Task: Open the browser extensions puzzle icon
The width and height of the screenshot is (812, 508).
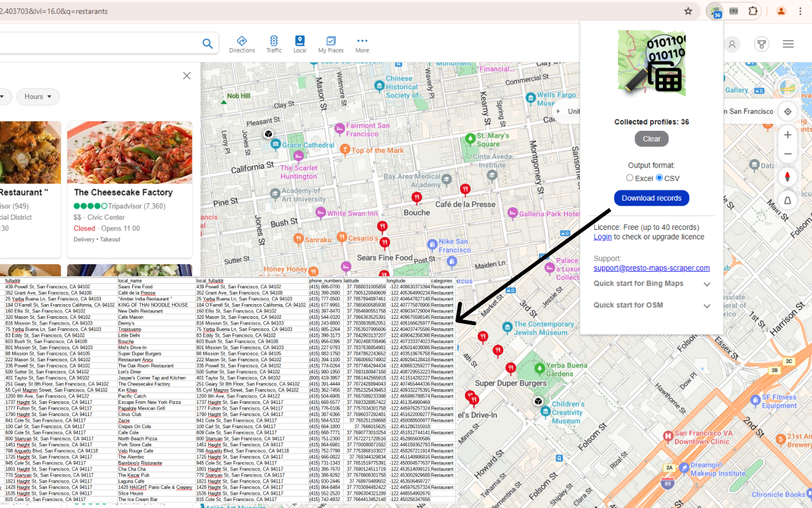Action: [x=753, y=11]
